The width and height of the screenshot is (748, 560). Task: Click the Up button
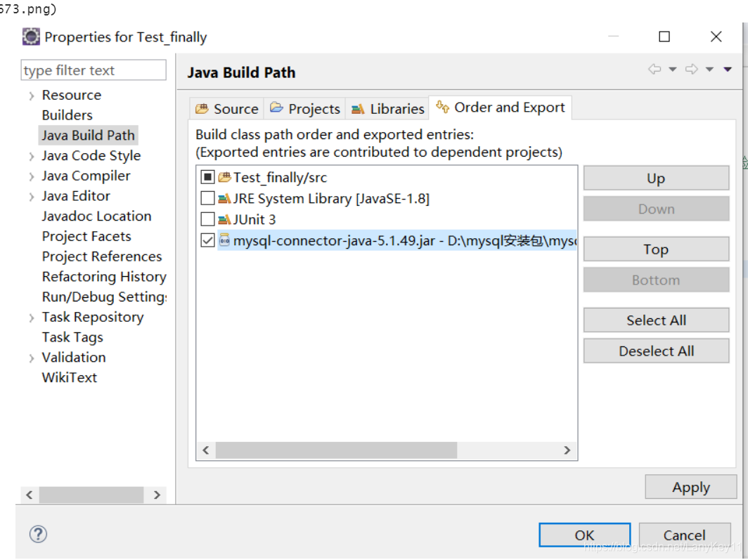[x=656, y=178]
